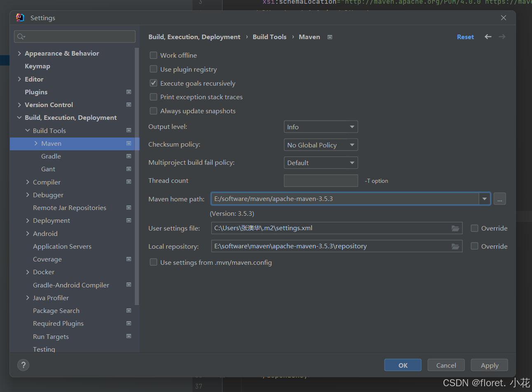
Task: Enable the Work offline checkbox
Action: [x=153, y=55]
